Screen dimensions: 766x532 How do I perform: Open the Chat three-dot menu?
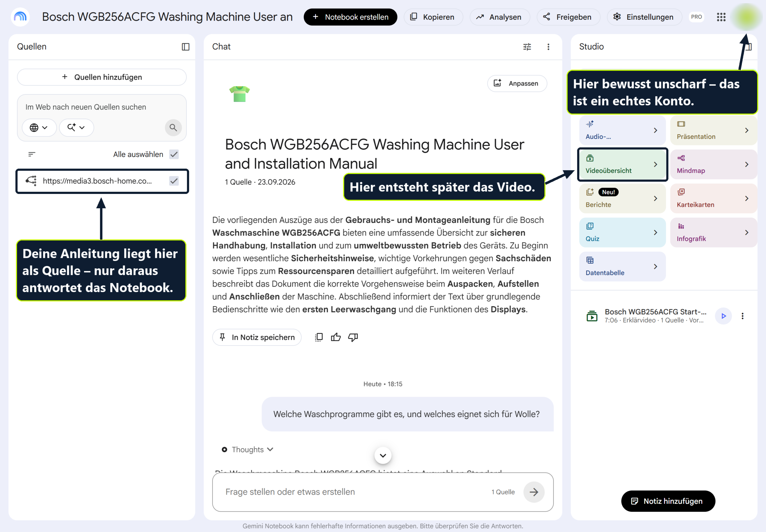[x=548, y=47]
